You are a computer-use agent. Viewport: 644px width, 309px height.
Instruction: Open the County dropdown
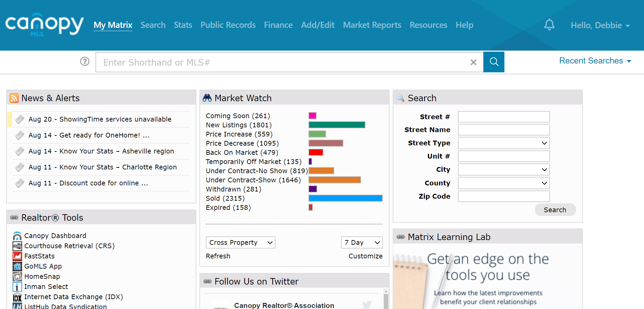pyautogui.click(x=503, y=183)
